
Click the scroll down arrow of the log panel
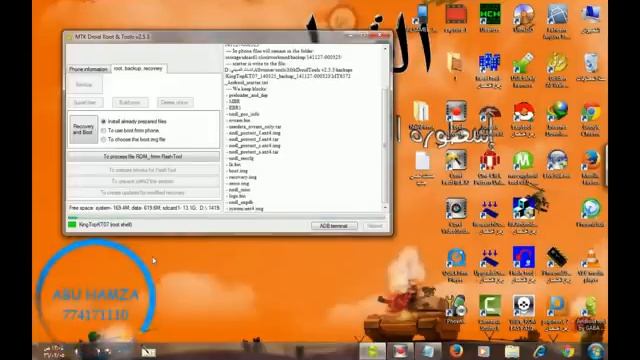click(x=385, y=207)
